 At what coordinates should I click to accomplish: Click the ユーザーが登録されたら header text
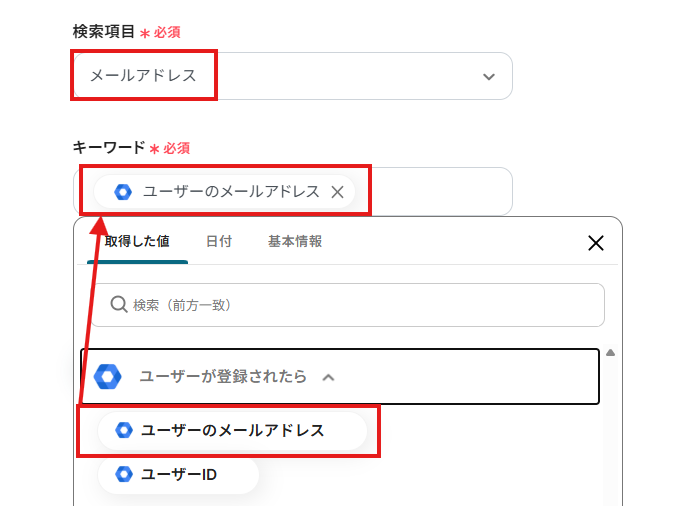tap(222, 377)
